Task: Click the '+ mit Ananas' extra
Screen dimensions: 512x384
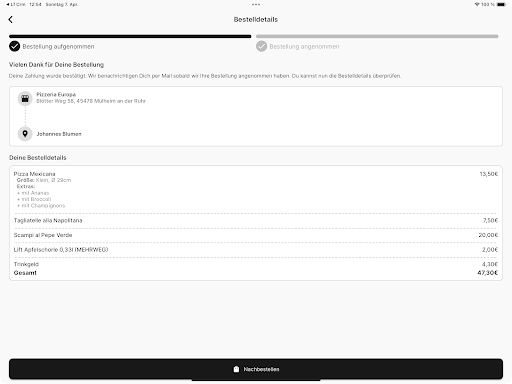Action: pos(33,193)
